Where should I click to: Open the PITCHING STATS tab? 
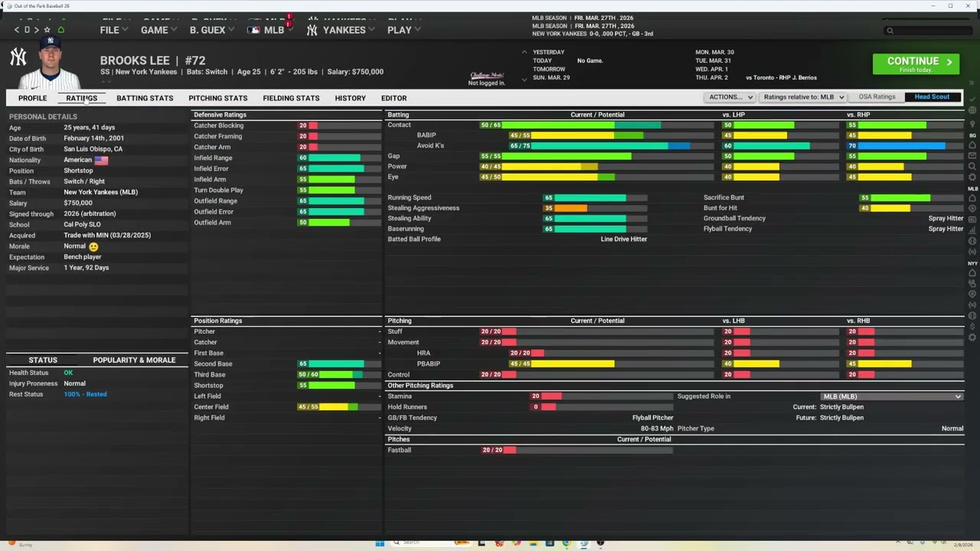tap(218, 98)
